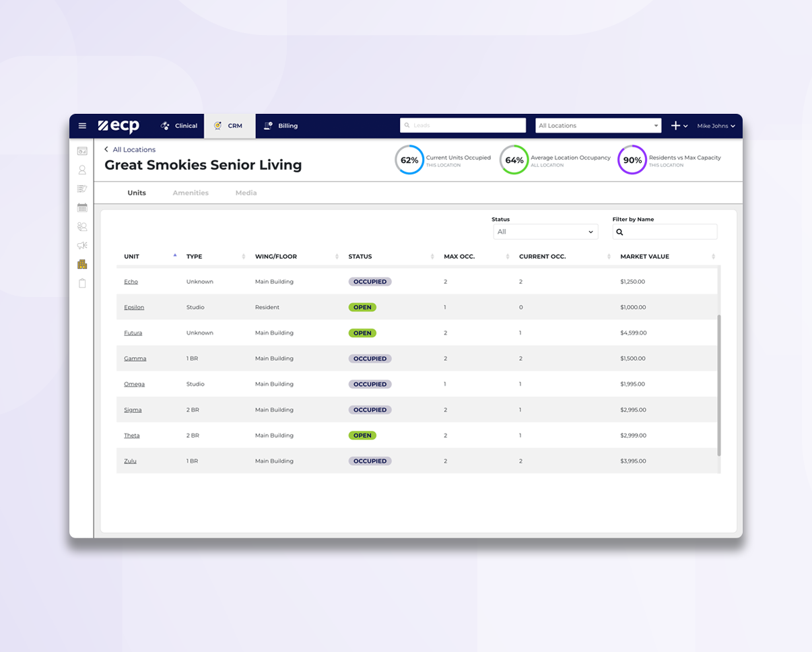Open the hamburger menu at top left

[82, 125]
